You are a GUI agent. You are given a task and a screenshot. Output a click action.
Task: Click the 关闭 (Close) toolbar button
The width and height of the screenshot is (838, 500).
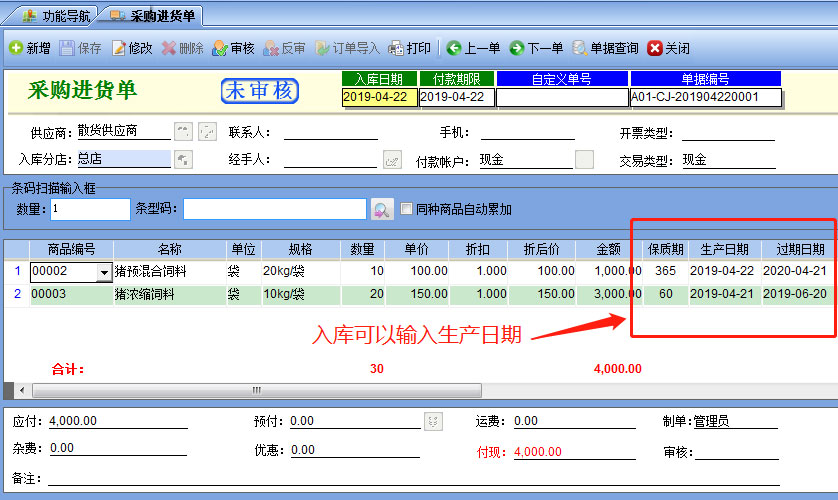point(669,48)
